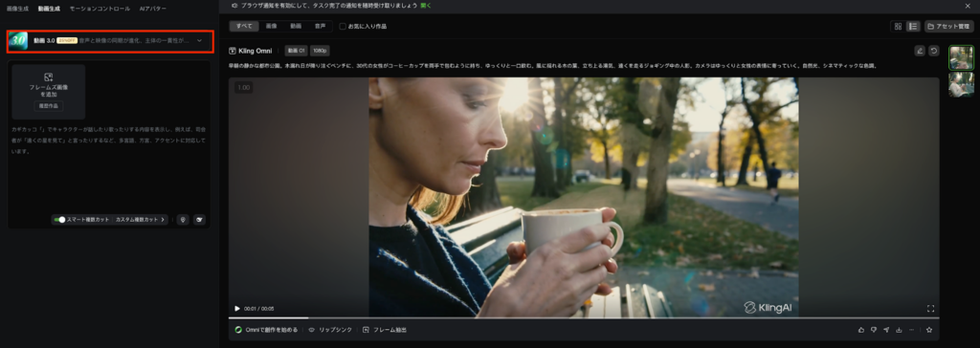Like the video with thumbs up
Image resolution: width=980 pixels, height=348 pixels.
coord(861,329)
